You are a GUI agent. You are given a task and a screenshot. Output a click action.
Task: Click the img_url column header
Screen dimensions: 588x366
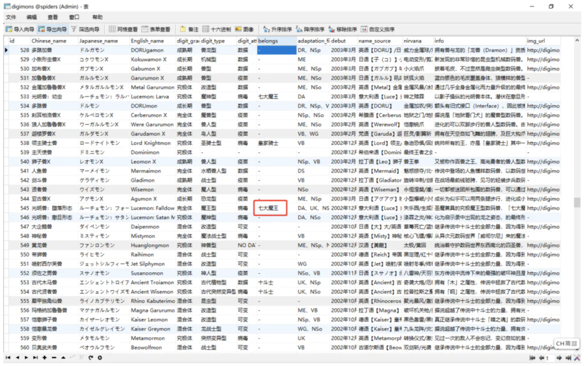tap(543, 41)
